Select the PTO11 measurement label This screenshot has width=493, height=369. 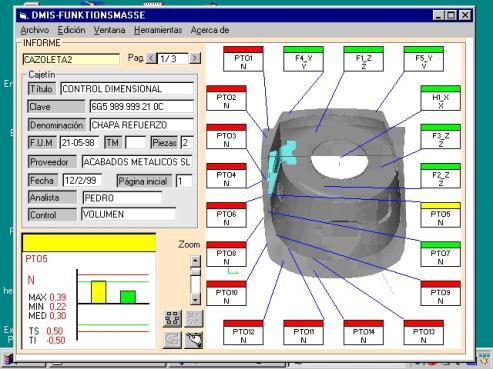coord(303,332)
